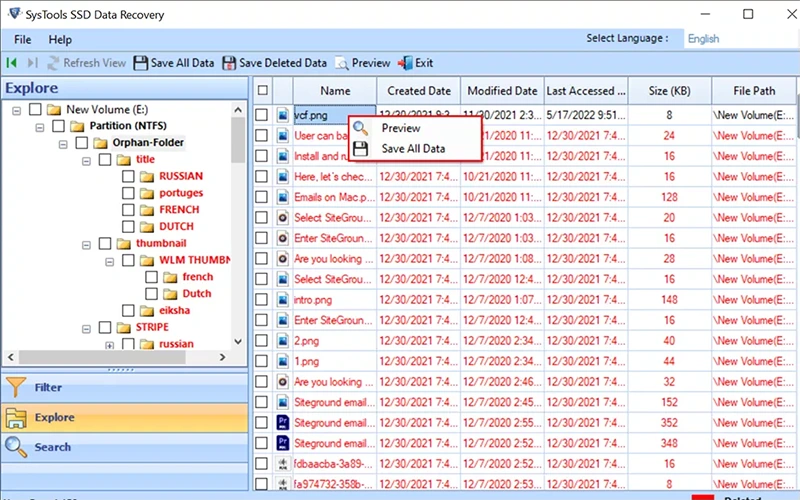Open the Select Language dropdown
This screenshot has height=500, width=800.
740,39
